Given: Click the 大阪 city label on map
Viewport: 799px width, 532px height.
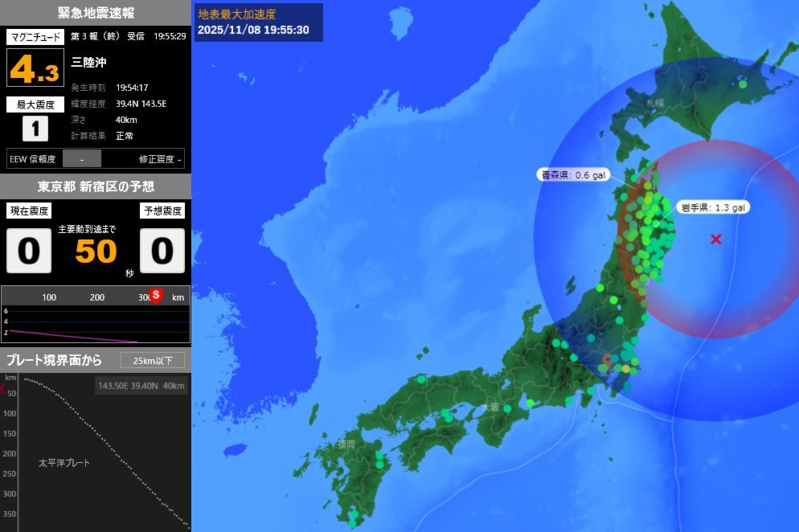Looking at the screenshot, I should click(490, 407).
